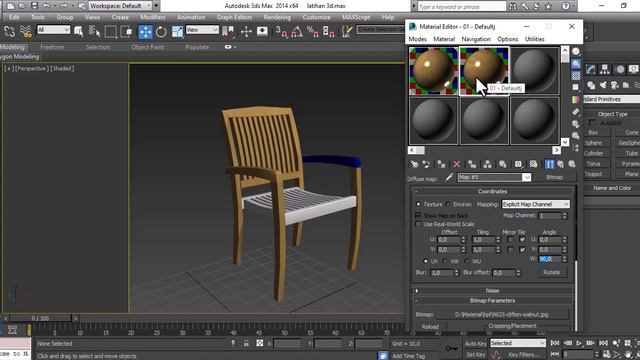Open the Map #5 name dropdown

(x=527, y=177)
